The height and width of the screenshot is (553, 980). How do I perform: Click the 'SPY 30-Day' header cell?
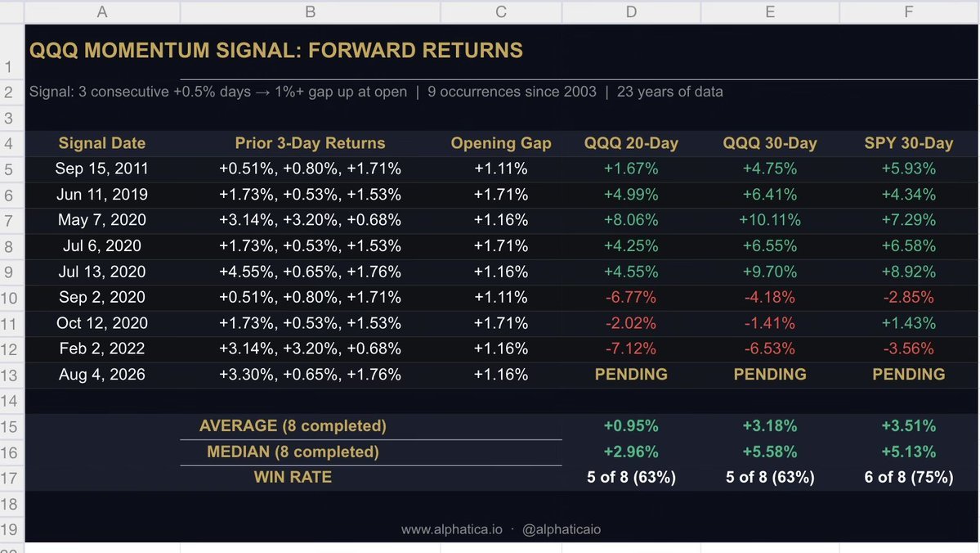pos(909,143)
